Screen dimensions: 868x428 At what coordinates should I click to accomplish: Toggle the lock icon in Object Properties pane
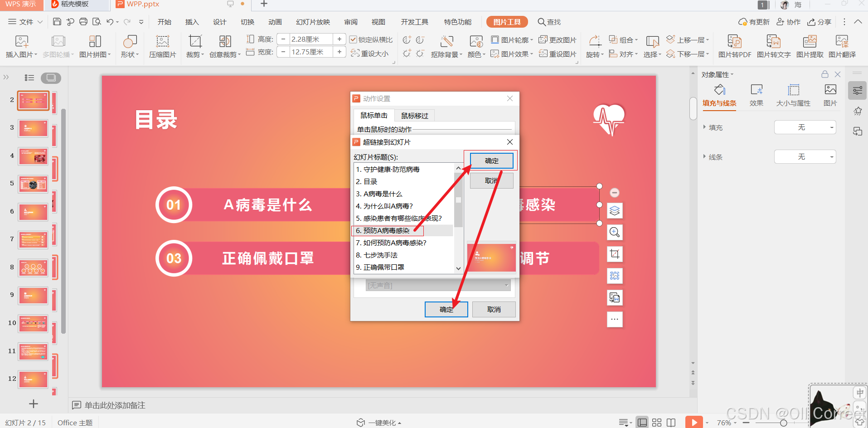[x=825, y=74]
